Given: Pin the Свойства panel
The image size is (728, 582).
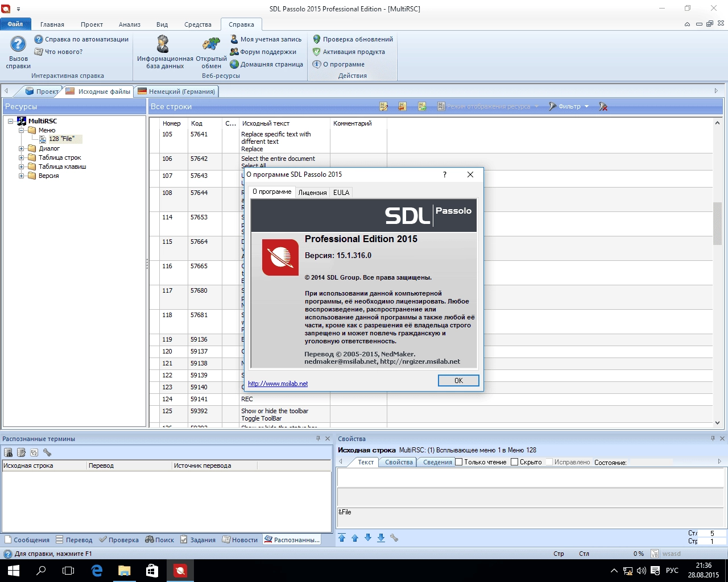Looking at the screenshot, I should 713,438.
